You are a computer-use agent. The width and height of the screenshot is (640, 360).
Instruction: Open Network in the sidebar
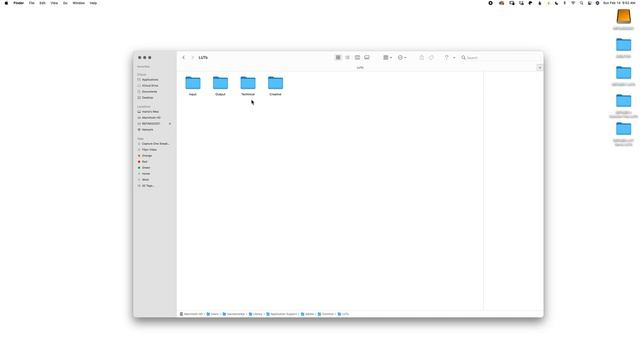pos(147,130)
